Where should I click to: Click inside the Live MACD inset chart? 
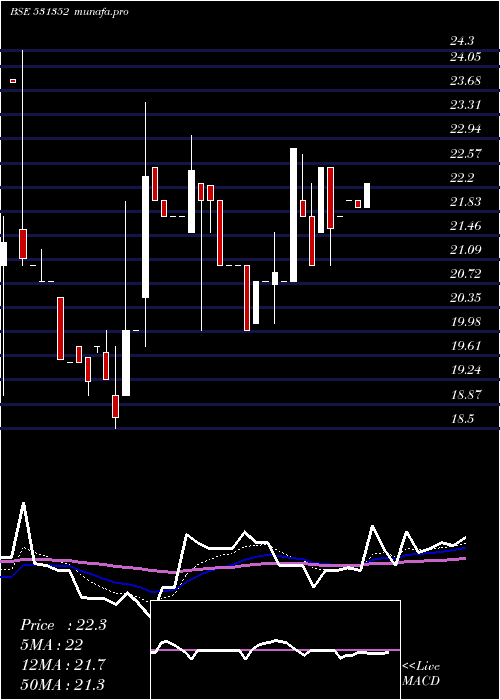click(275, 650)
